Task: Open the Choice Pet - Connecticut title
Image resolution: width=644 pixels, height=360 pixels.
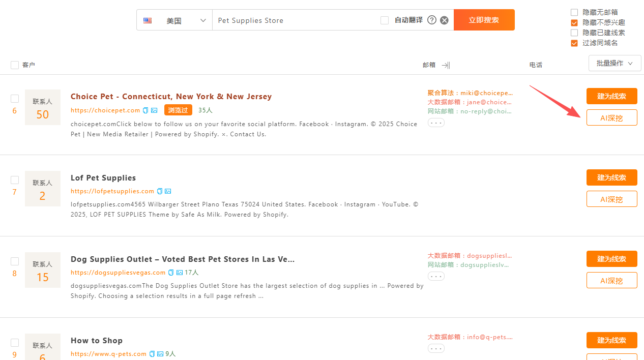Action: click(171, 97)
